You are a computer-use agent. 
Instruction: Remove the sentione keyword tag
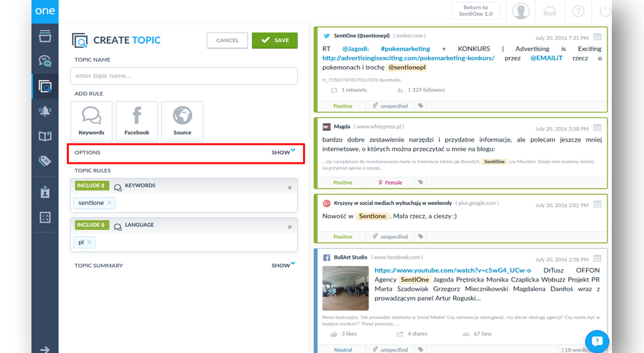point(110,203)
